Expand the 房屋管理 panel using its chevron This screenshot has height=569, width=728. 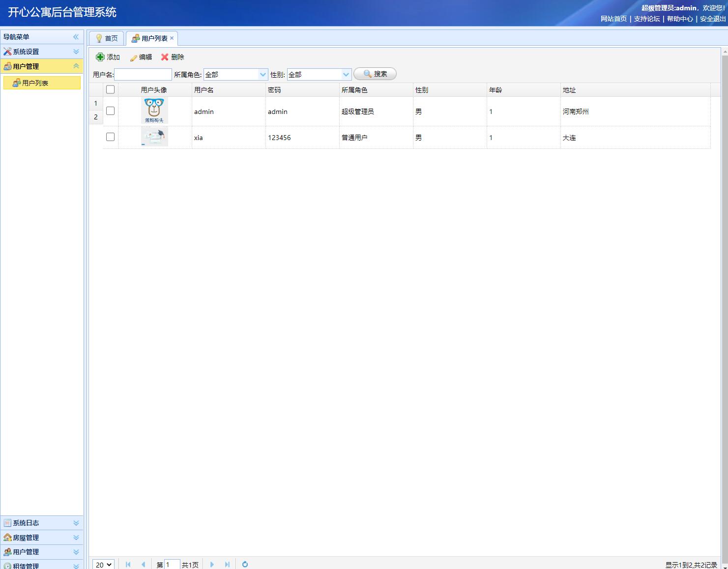click(x=76, y=538)
